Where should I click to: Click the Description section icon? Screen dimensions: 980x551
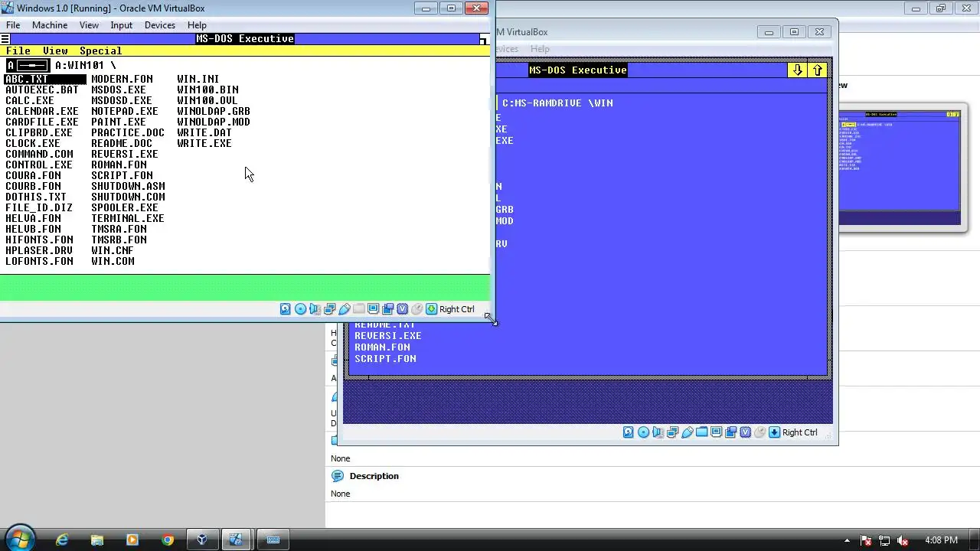[338, 476]
